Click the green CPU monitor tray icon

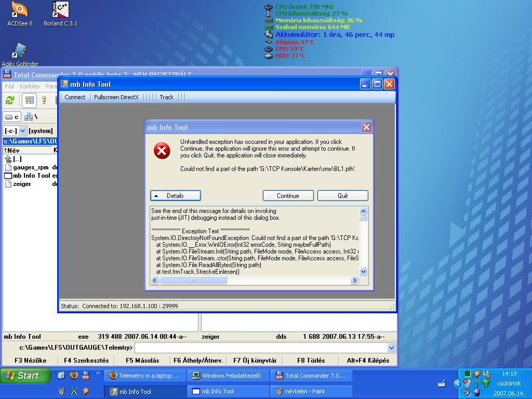pos(467,374)
